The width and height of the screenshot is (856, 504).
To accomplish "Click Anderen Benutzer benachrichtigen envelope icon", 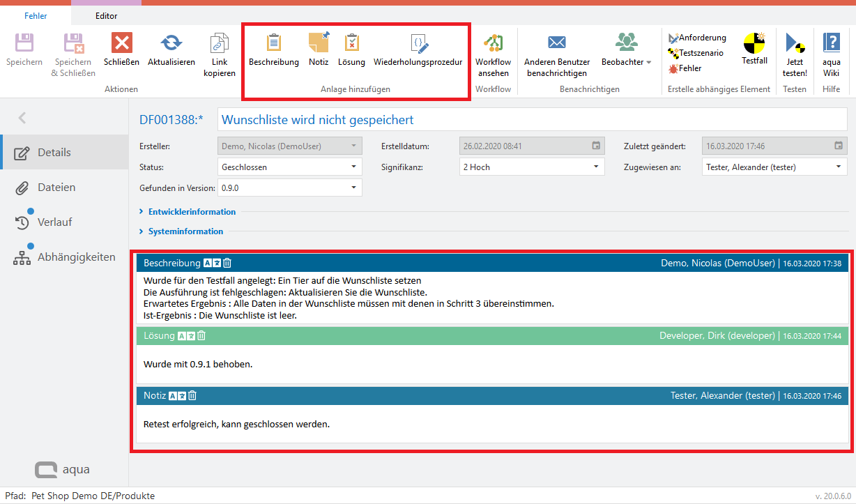I will coord(557,44).
